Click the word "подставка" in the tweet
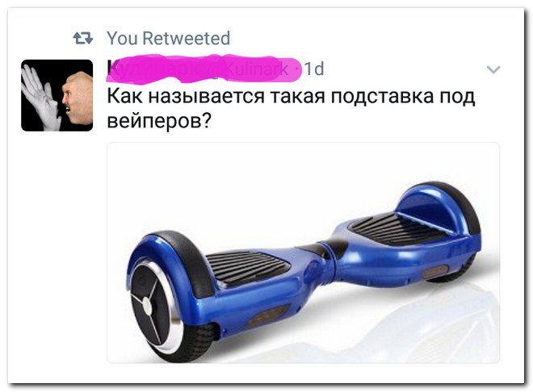Viewport: 533px width, 392px height. (382, 96)
